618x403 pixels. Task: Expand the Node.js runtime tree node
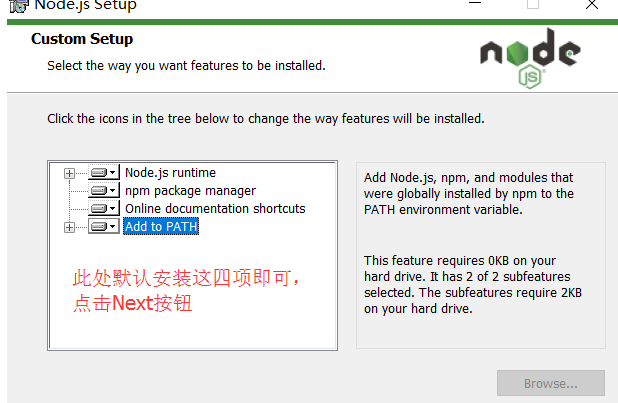[x=69, y=173]
